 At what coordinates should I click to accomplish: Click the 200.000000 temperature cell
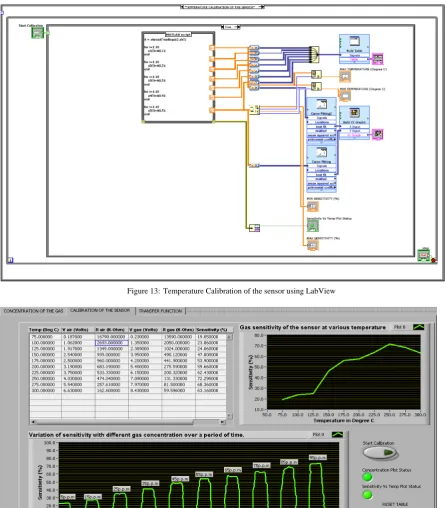coord(45,367)
